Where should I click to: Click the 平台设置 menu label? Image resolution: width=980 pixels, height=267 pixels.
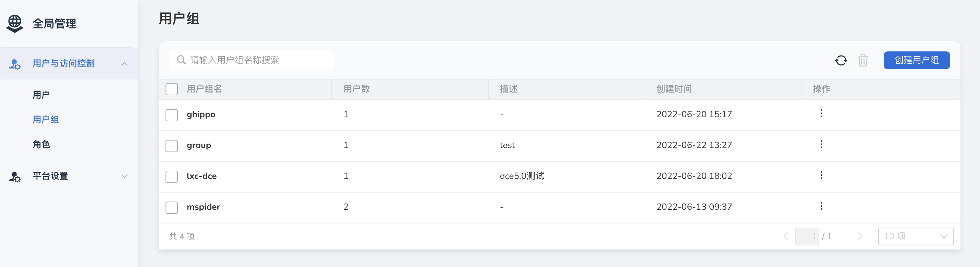coord(50,176)
